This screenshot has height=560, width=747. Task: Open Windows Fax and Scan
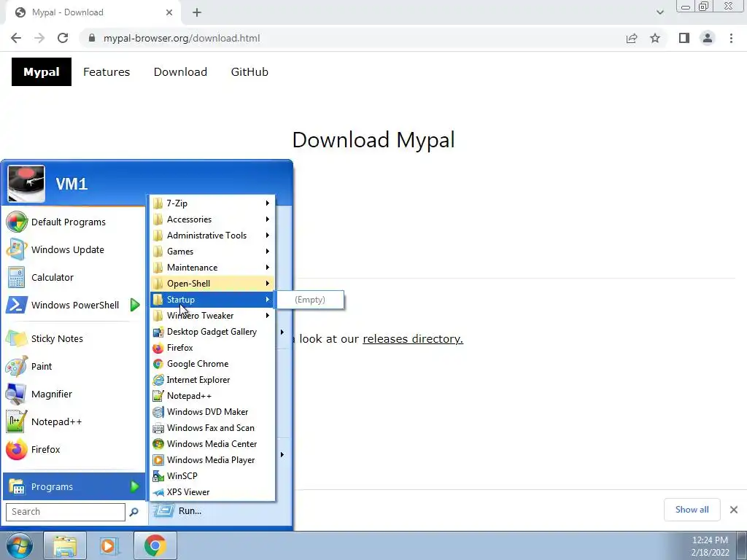click(212, 427)
